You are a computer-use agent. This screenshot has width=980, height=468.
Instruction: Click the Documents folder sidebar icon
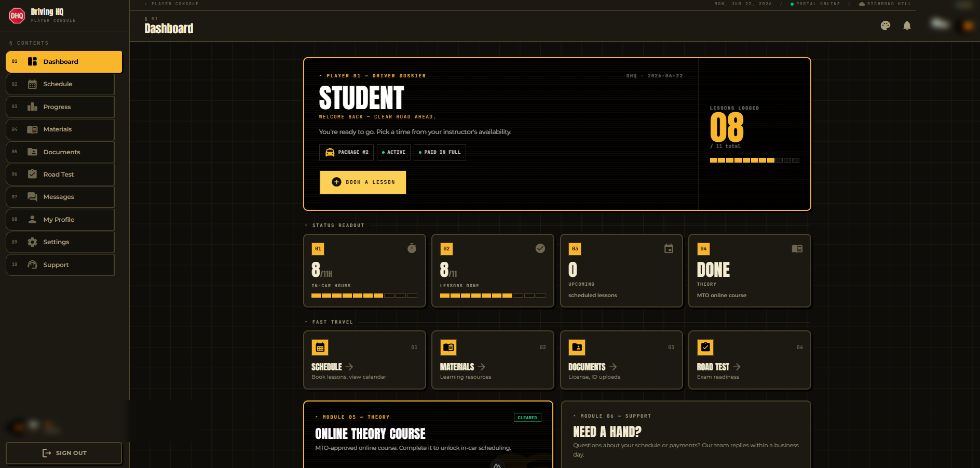pyautogui.click(x=32, y=152)
